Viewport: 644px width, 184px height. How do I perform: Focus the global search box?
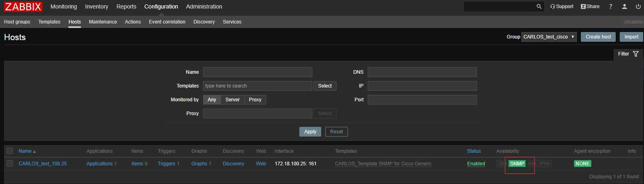coord(500,6)
